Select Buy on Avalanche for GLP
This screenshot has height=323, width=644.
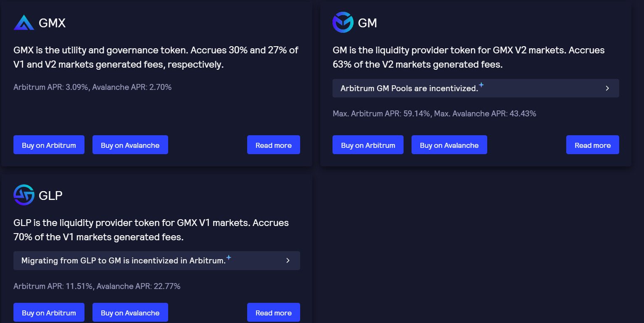(130, 312)
